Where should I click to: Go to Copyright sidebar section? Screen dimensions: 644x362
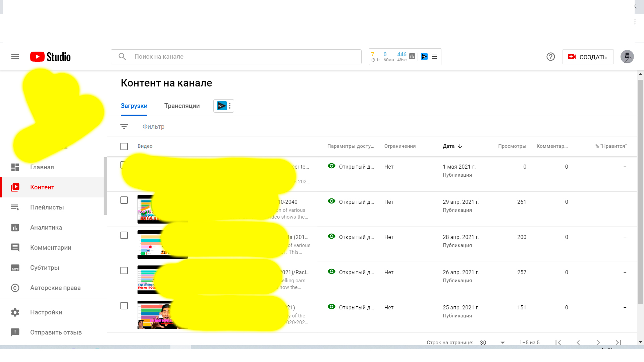pos(55,288)
